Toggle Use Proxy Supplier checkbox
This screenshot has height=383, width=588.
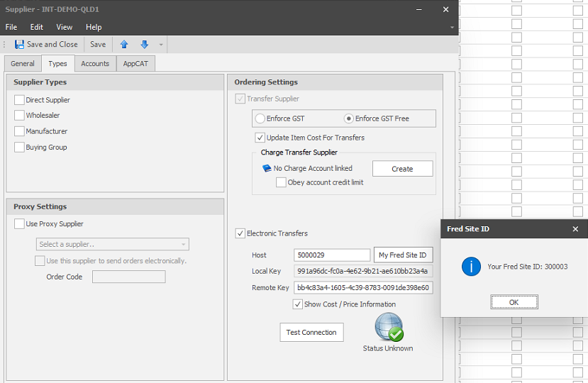(x=20, y=224)
